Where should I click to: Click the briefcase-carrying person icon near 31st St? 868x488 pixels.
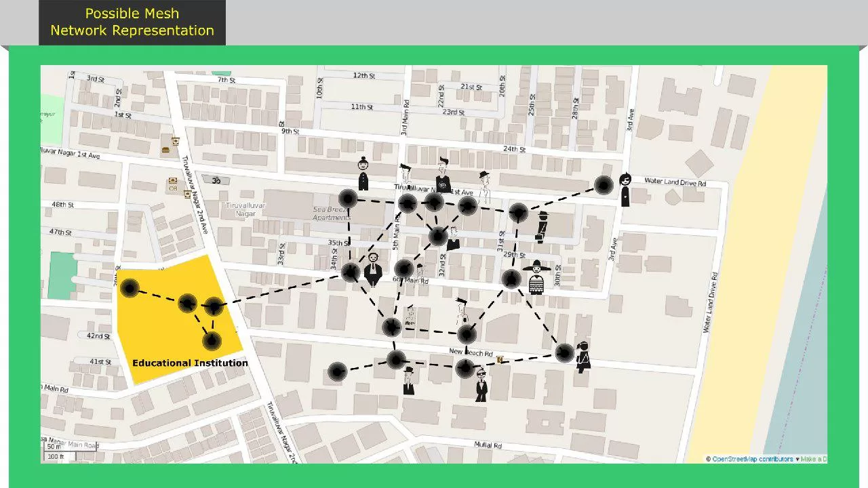(542, 227)
